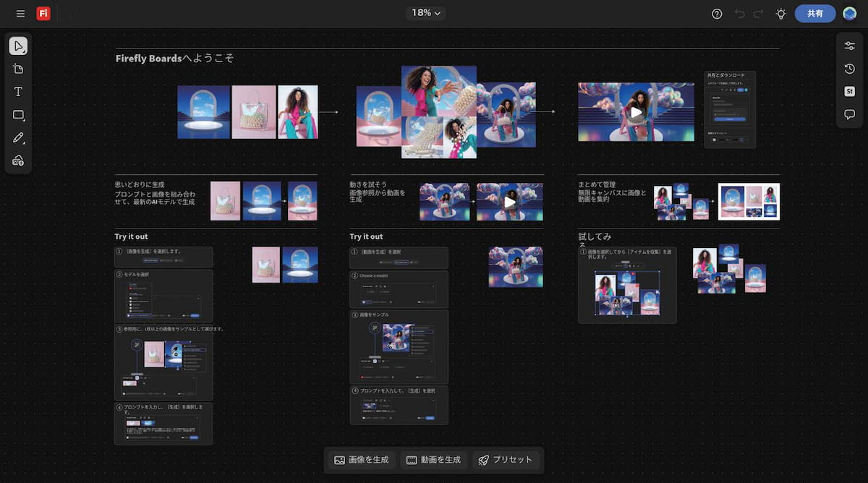Click the Firefly Boardsへようこそ title text
Screen dimensions: 868x483
174,58
